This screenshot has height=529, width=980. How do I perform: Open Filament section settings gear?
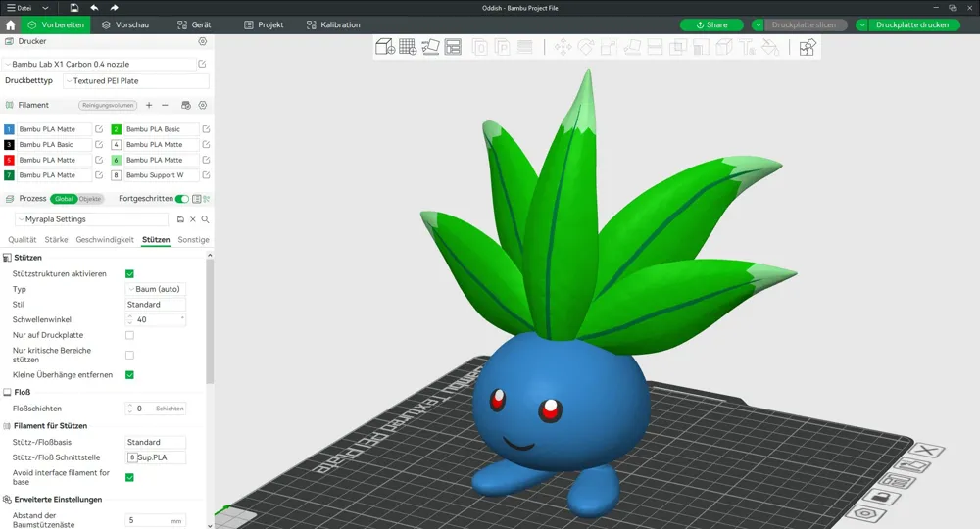(x=203, y=105)
